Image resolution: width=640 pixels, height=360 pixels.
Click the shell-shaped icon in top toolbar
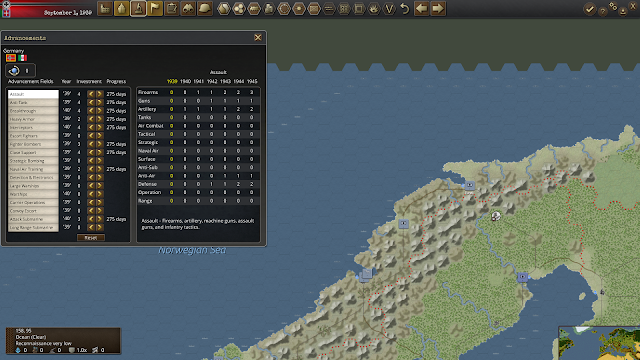[x=122, y=9]
